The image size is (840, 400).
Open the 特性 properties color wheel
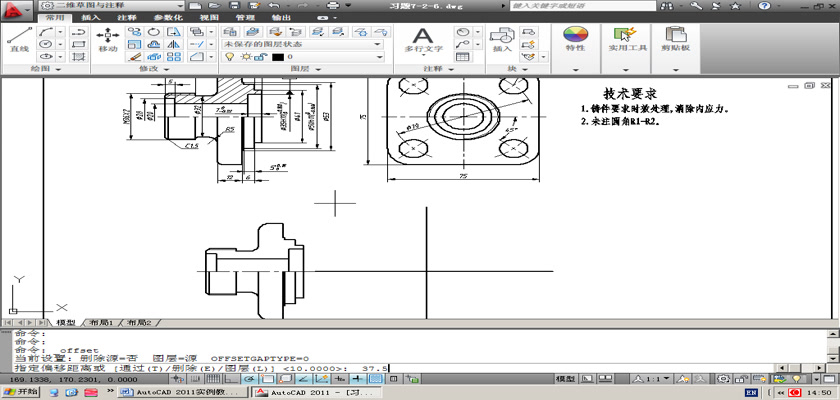575,37
